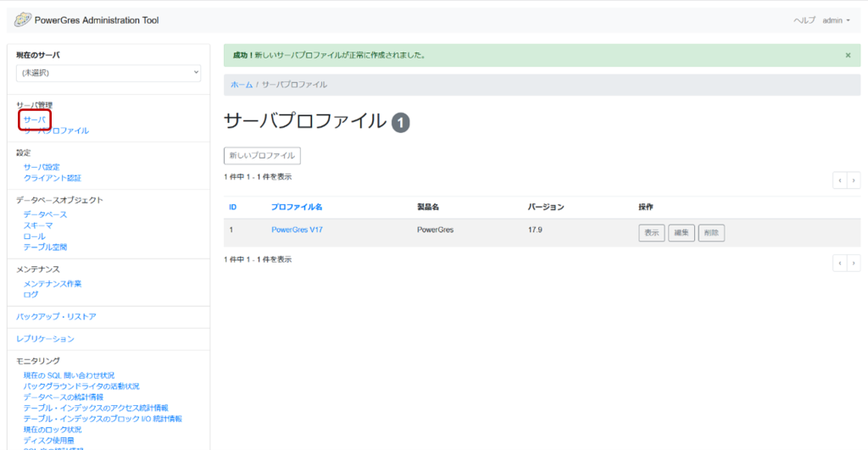Click next page arrow above the table

coord(854,181)
